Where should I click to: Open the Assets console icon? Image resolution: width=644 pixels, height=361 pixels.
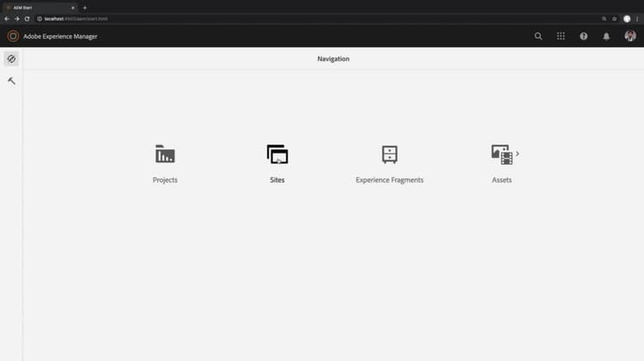502,154
